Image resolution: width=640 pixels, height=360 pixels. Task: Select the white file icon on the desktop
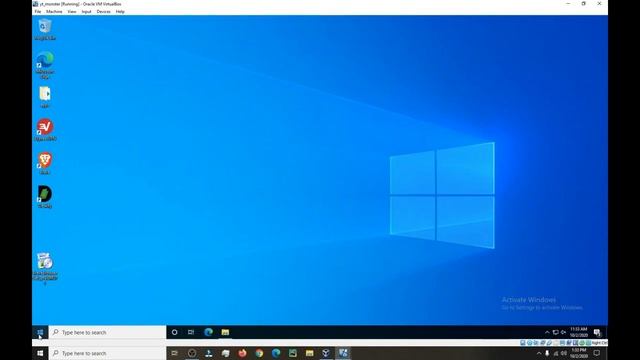(45, 97)
